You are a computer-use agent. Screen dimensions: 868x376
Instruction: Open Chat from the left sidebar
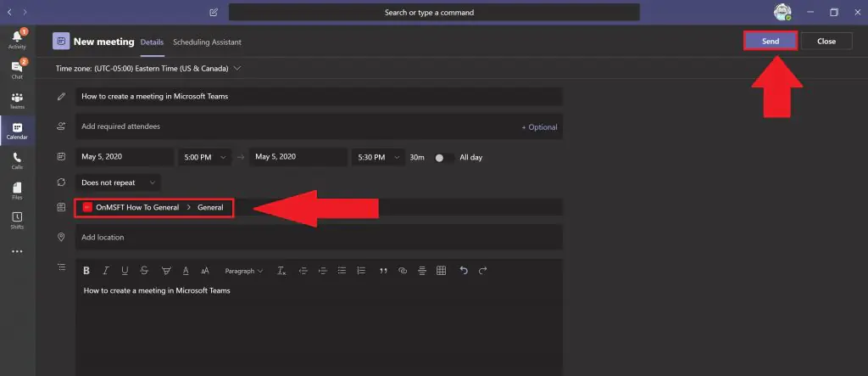(17, 70)
